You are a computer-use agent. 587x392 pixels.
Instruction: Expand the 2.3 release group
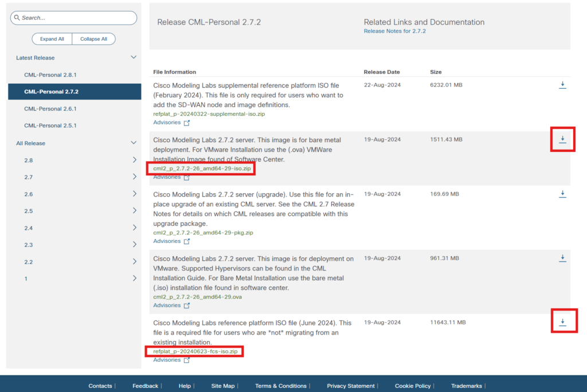134,245
